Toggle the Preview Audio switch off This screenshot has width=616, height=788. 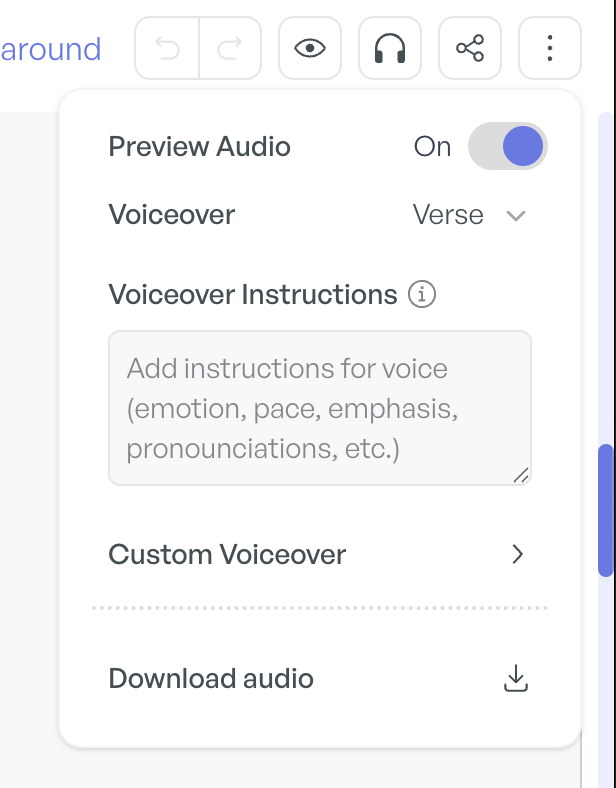coord(508,146)
